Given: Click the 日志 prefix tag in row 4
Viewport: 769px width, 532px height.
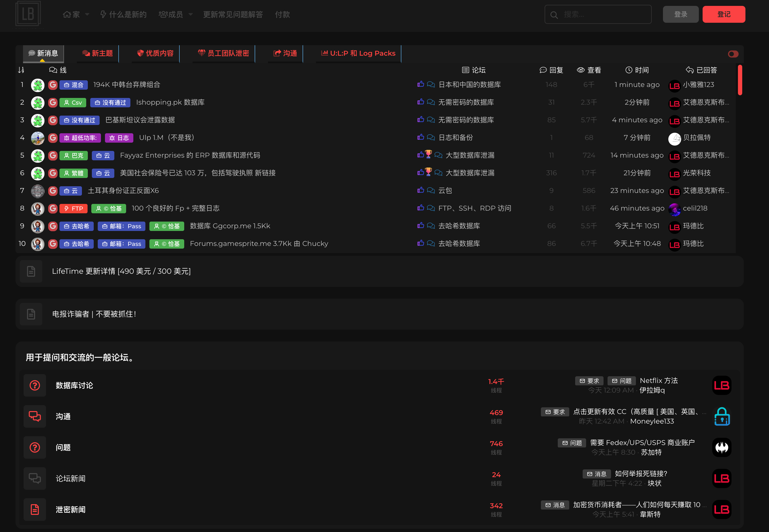Looking at the screenshot, I should 119,138.
